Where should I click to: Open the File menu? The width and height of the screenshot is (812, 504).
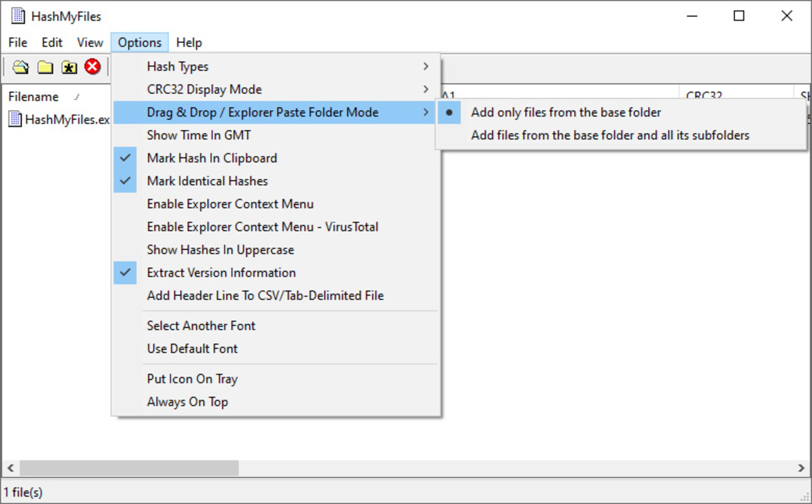click(18, 42)
